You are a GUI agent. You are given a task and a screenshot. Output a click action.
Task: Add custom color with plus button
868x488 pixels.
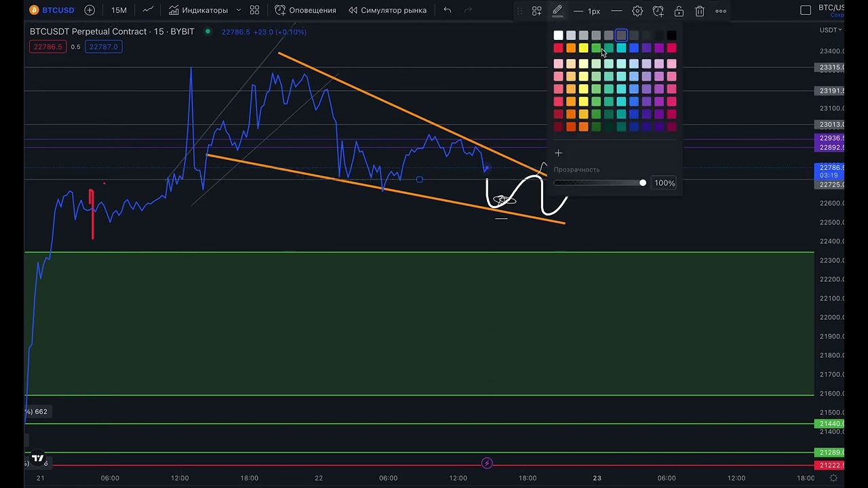pos(558,153)
